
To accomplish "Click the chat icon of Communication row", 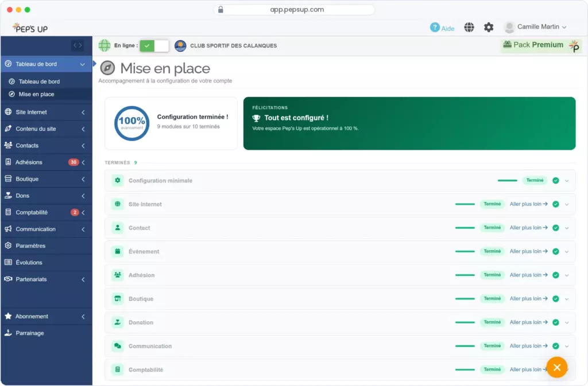I will pyautogui.click(x=117, y=346).
